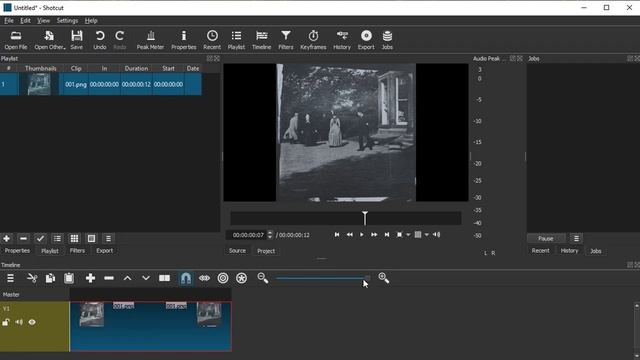Toggle ripple mode on timeline
The width and height of the screenshot is (640, 360).
click(x=223, y=278)
